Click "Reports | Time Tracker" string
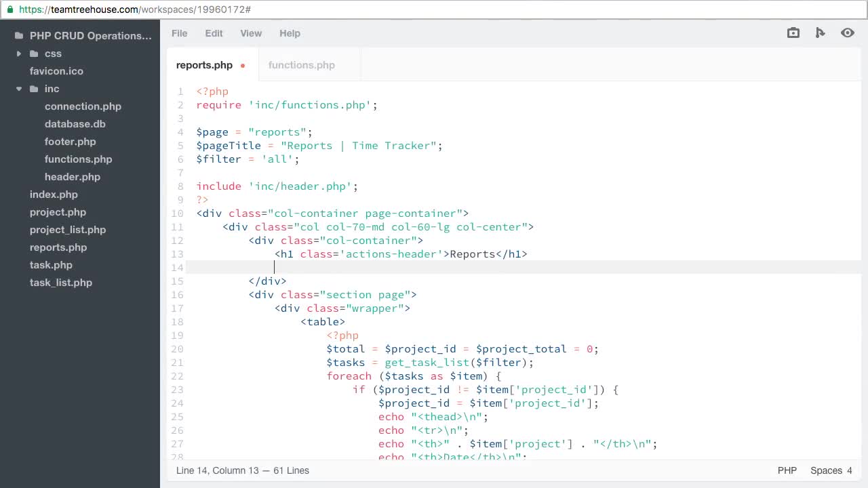 pos(359,146)
